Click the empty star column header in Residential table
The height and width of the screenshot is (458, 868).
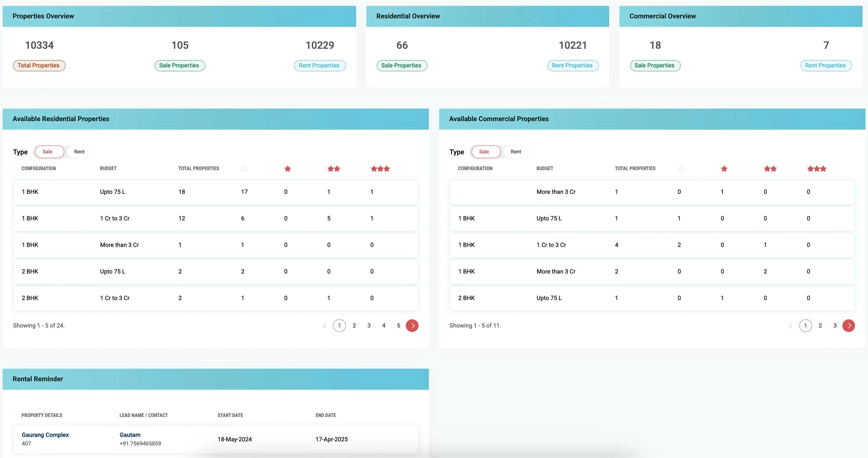pos(244,169)
